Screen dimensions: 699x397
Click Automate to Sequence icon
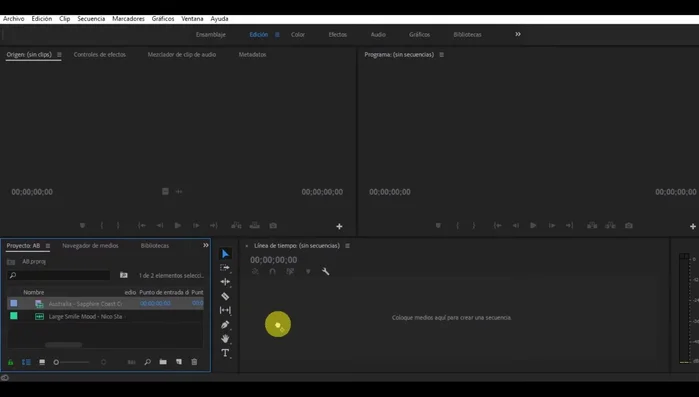[132, 362]
